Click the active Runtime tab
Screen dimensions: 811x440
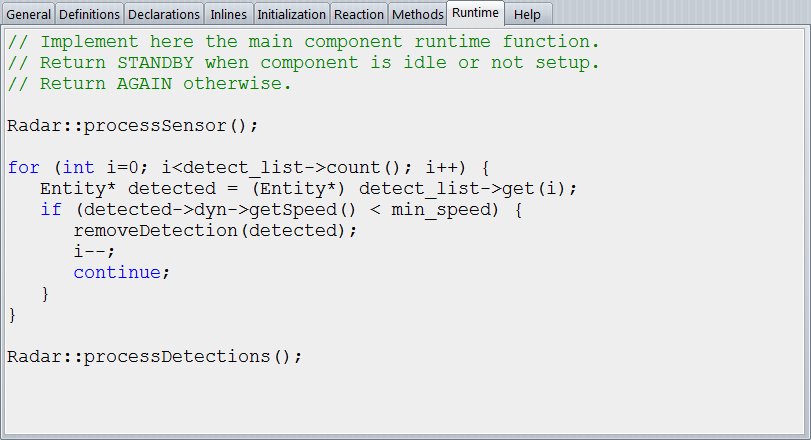[475, 13]
